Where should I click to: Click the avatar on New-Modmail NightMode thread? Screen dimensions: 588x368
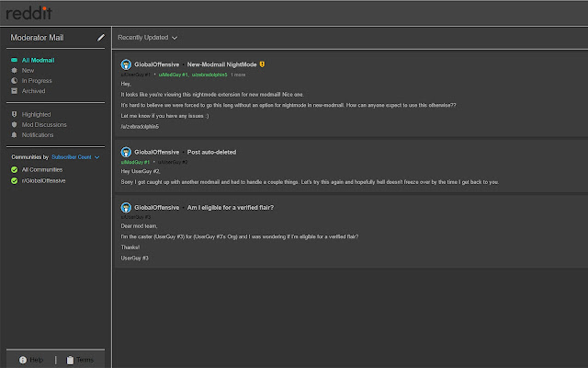[126, 64]
